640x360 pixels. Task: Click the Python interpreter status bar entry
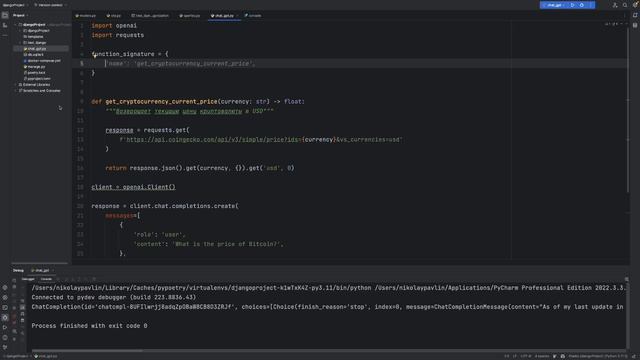(598, 356)
